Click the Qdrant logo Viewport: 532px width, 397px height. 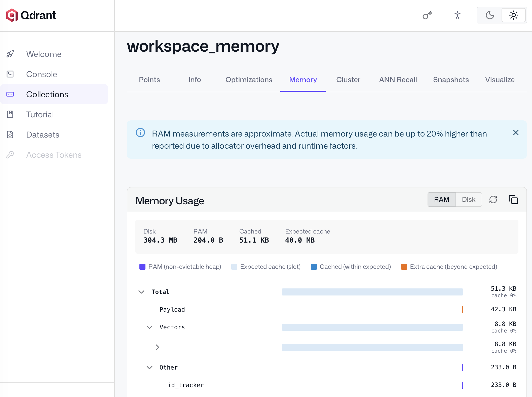31,15
